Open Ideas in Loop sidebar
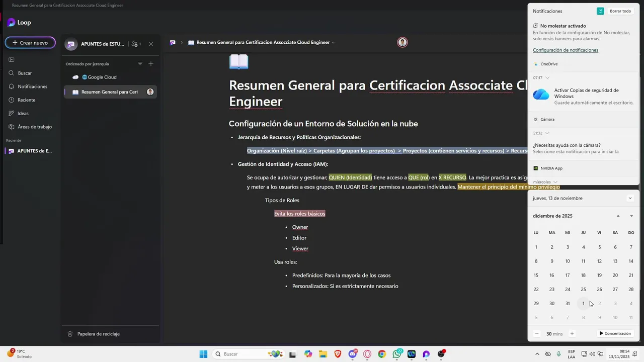Screen dimensions: 644x362 click(x=23, y=113)
